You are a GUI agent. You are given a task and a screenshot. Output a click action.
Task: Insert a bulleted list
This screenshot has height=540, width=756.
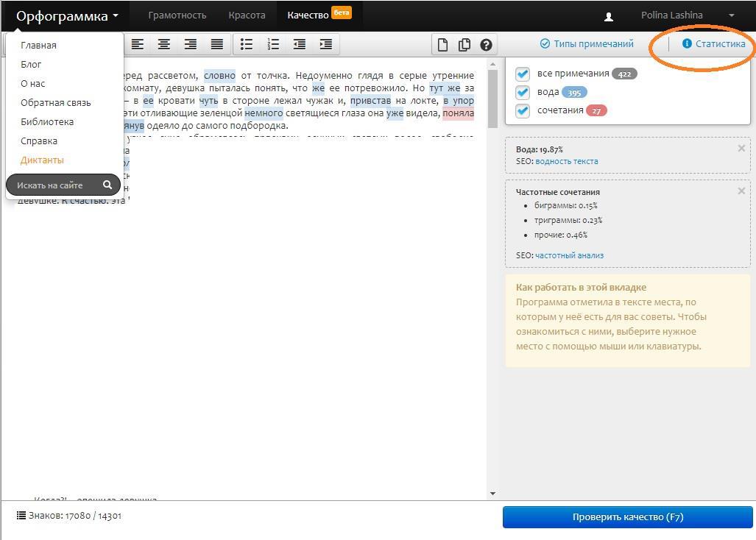[247, 44]
